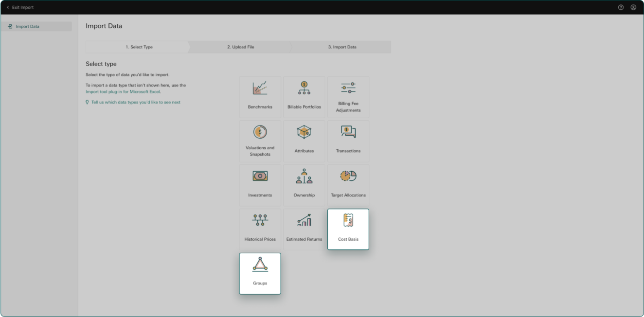
Task: Click the data types suggestion link
Action: [x=136, y=102]
